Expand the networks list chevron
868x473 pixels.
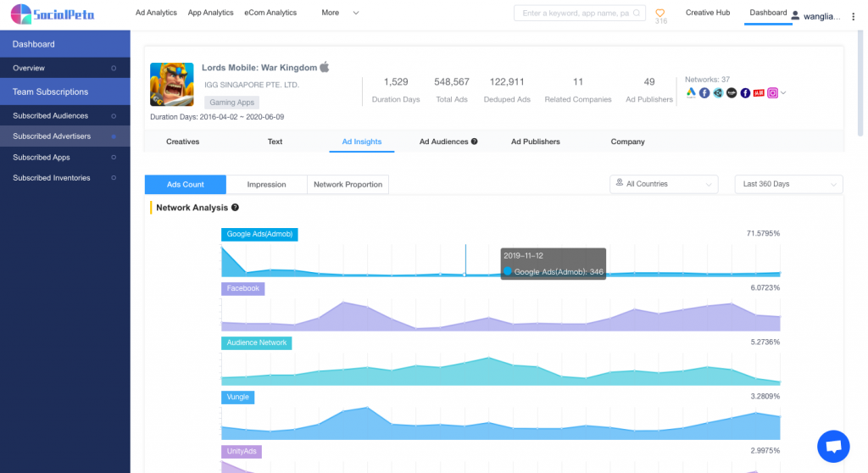[783, 93]
